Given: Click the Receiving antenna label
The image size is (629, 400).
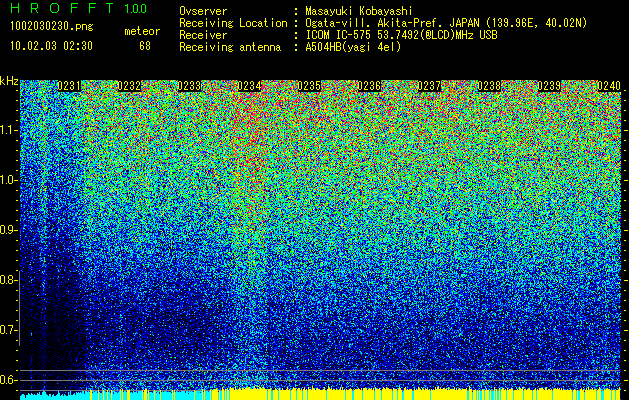Looking at the screenshot, I should [230, 47].
